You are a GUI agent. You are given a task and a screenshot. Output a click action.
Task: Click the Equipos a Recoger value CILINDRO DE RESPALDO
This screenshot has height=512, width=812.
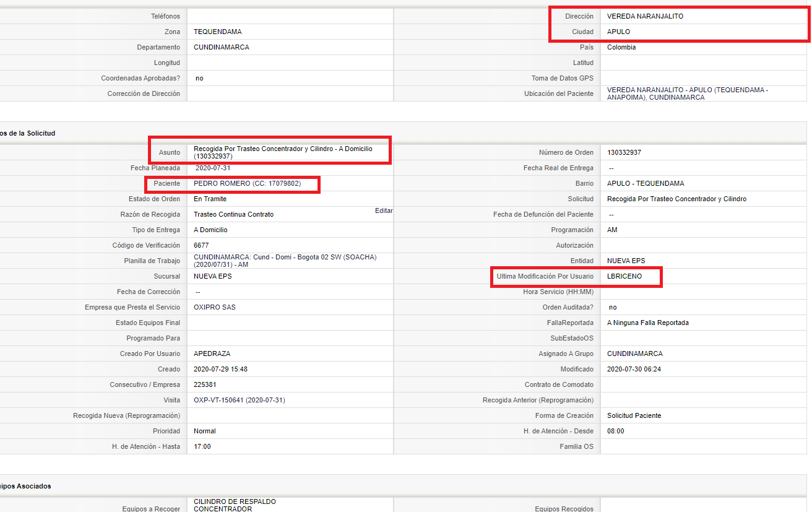click(235, 501)
